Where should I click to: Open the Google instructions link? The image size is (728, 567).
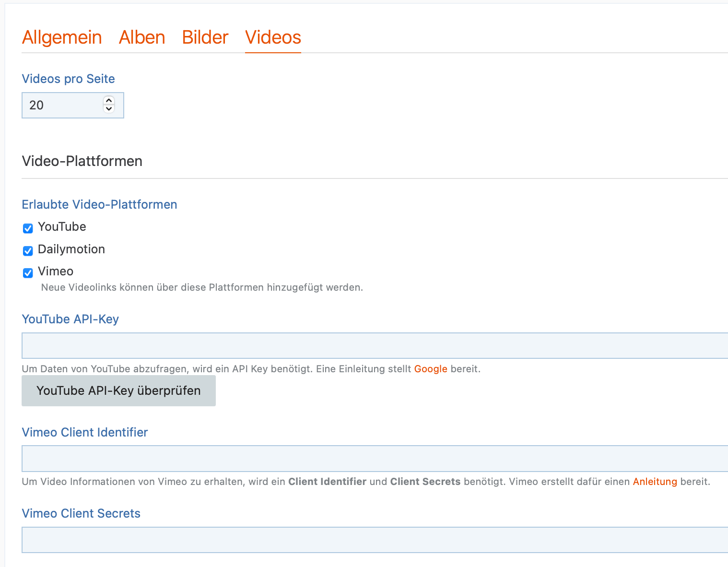tap(430, 369)
